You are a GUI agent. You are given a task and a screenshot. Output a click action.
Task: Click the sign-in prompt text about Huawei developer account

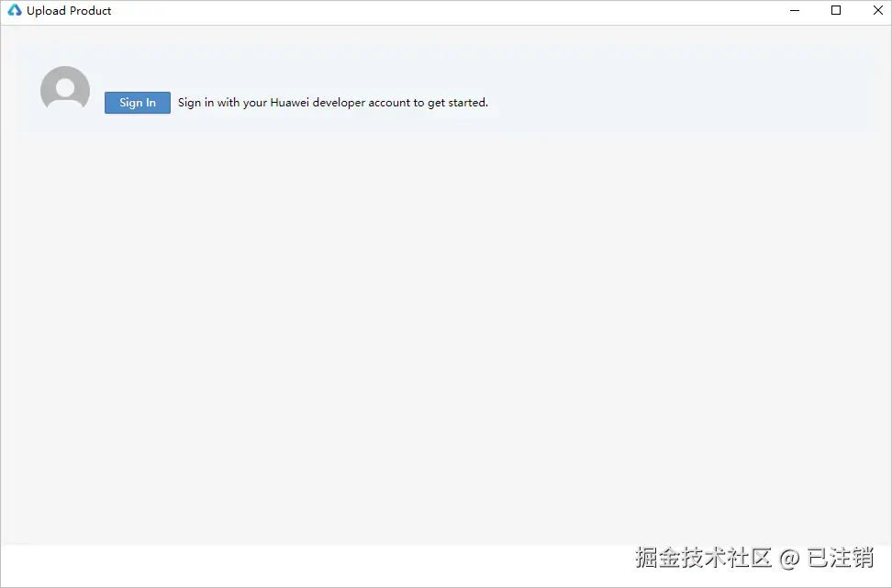[x=333, y=103]
